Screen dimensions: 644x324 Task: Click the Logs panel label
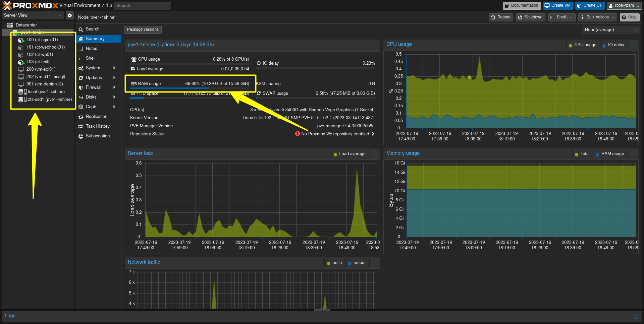pyautogui.click(x=10, y=316)
